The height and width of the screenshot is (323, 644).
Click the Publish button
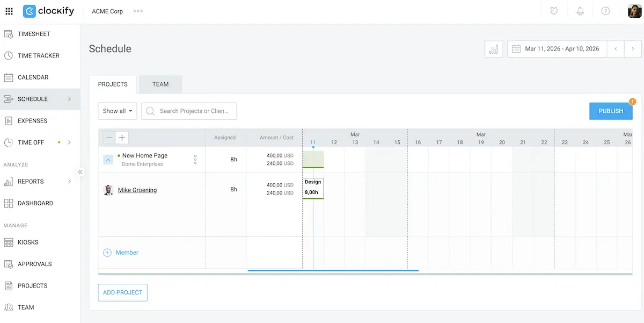coord(611,111)
